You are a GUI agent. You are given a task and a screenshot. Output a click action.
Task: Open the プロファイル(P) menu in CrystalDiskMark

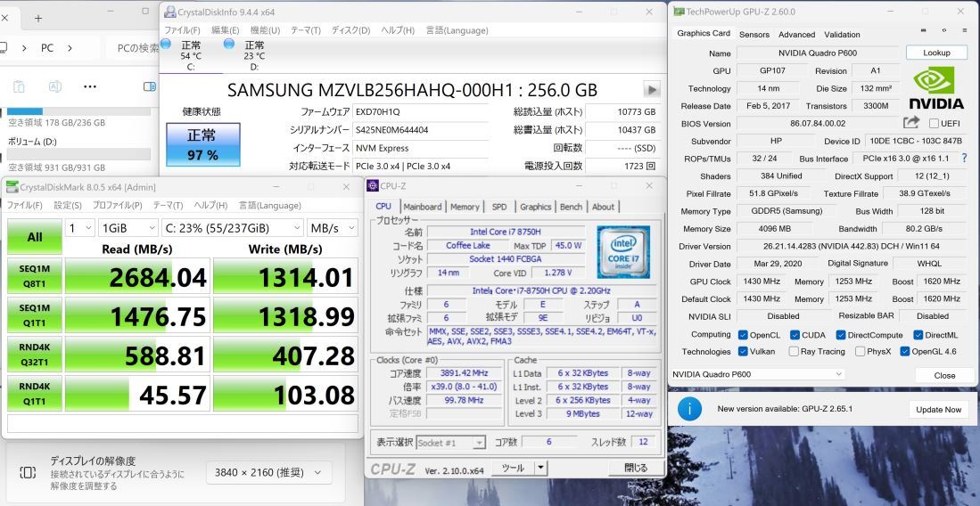click(117, 206)
